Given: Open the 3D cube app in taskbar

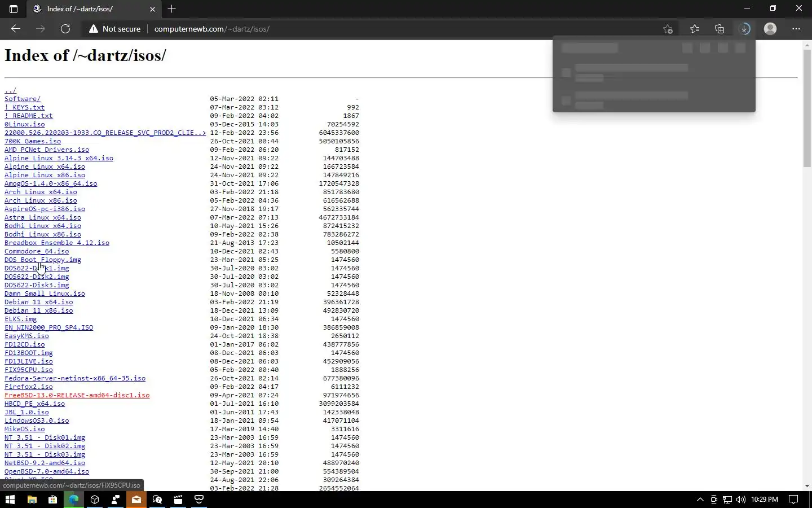Looking at the screenshot, I should (95, 500).
